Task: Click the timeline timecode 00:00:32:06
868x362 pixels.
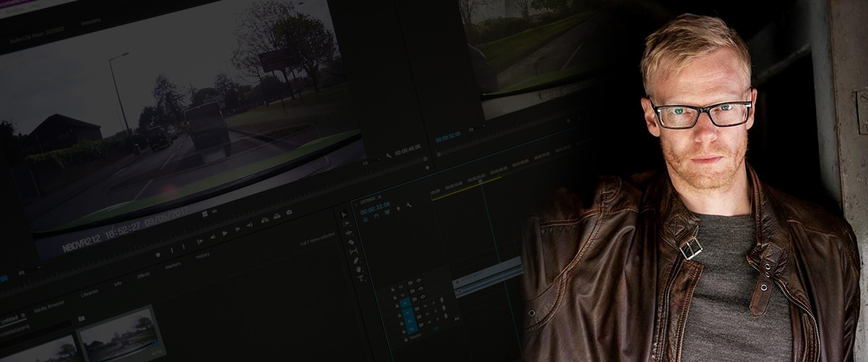Action: point(375,209)
